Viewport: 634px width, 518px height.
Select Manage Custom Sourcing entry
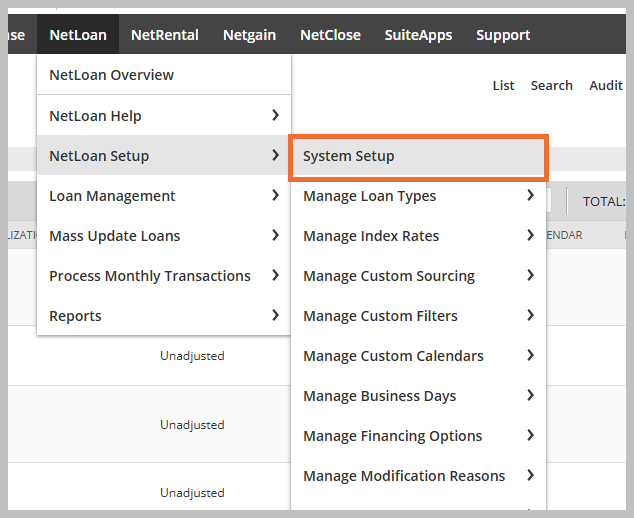click(x=418, y=276)
